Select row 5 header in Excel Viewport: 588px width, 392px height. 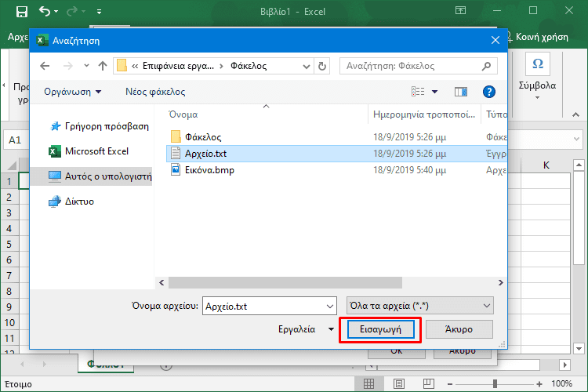point(9,244)
